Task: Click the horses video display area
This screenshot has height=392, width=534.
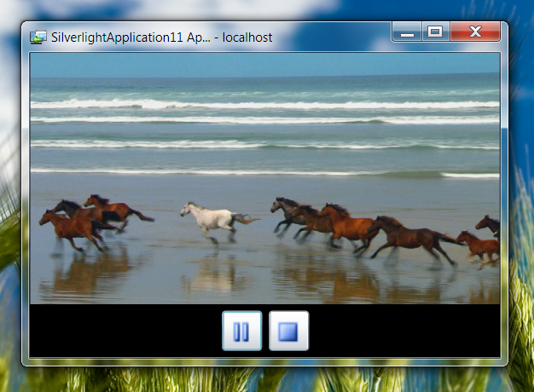Action: click(265, 178)
